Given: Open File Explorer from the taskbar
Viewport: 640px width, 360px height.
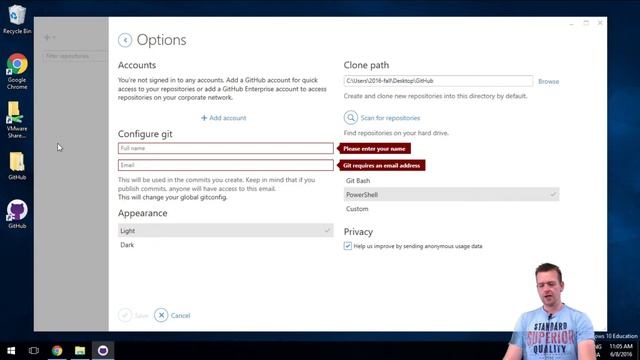Looking at the screenshot, I should click(x=80, y=351).
